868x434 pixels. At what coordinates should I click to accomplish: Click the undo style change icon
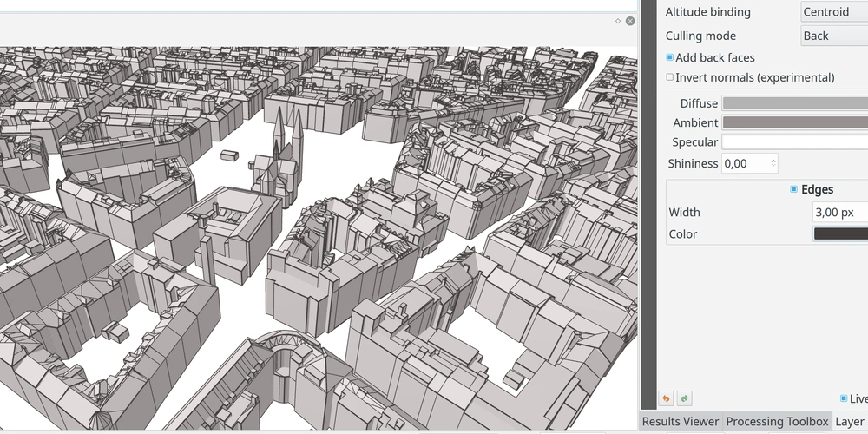click(666, 398)
